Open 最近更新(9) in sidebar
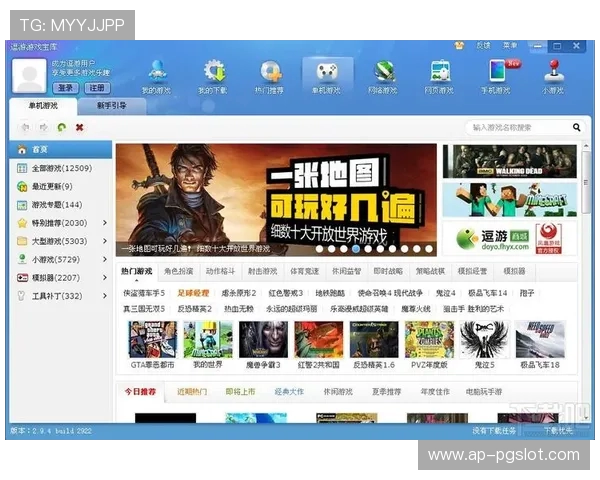600x480 pixels. pyautogui.click(x=52, y=186)
